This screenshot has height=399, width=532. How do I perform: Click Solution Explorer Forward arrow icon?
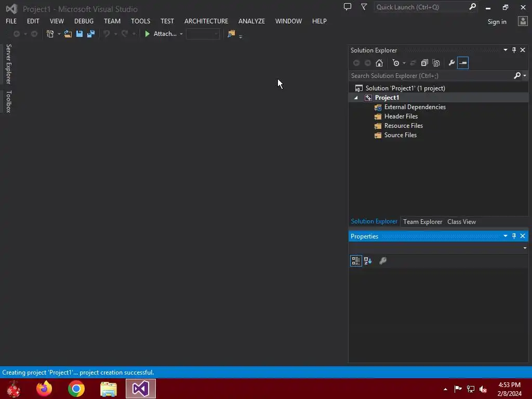[x=368, y=63]
